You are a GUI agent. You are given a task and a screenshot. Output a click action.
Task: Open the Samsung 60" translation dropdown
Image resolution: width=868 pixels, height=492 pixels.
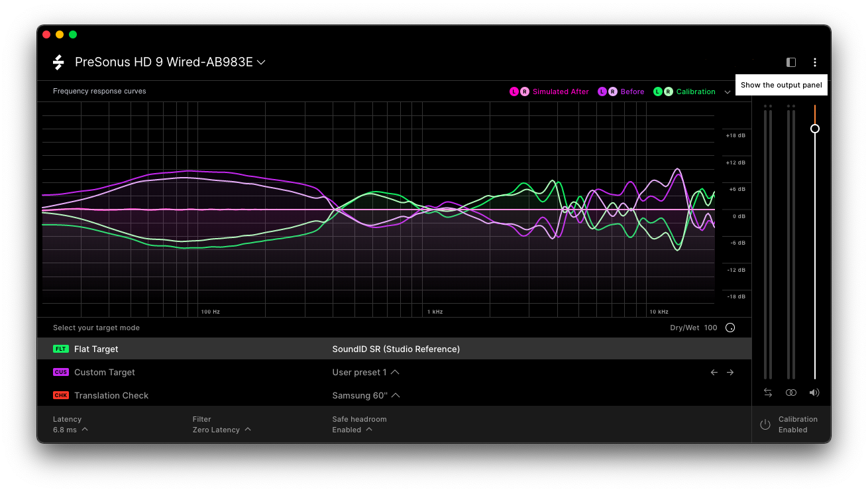[x=366, y=395]
